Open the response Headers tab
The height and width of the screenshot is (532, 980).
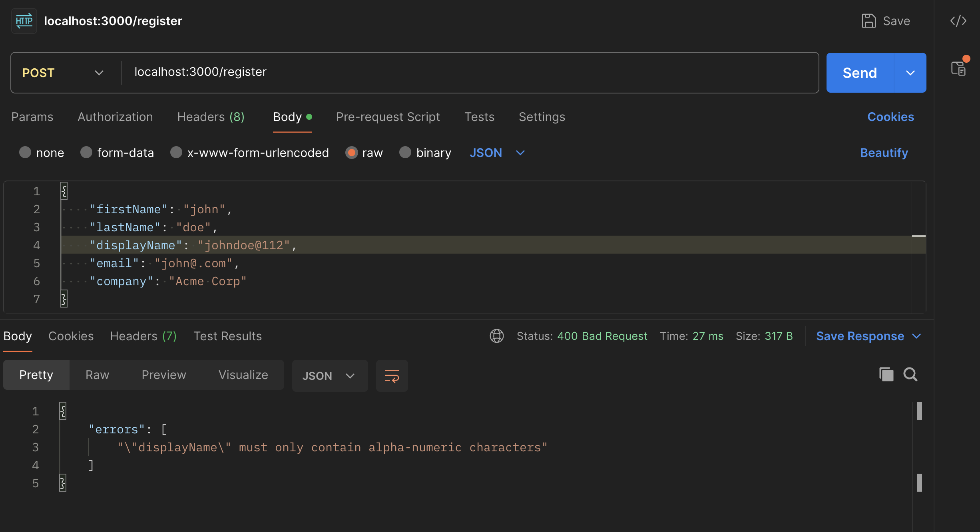click(x=143, y=336)
